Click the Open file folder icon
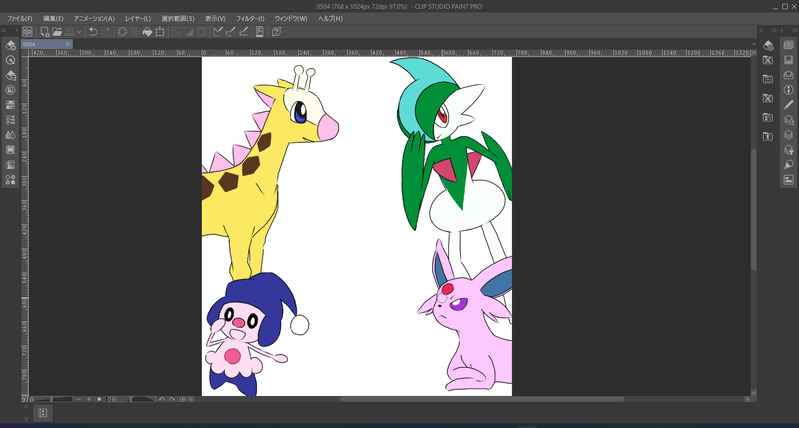This screenshot has height=428, width=799. pyautogui.click(x=59, y=32)
